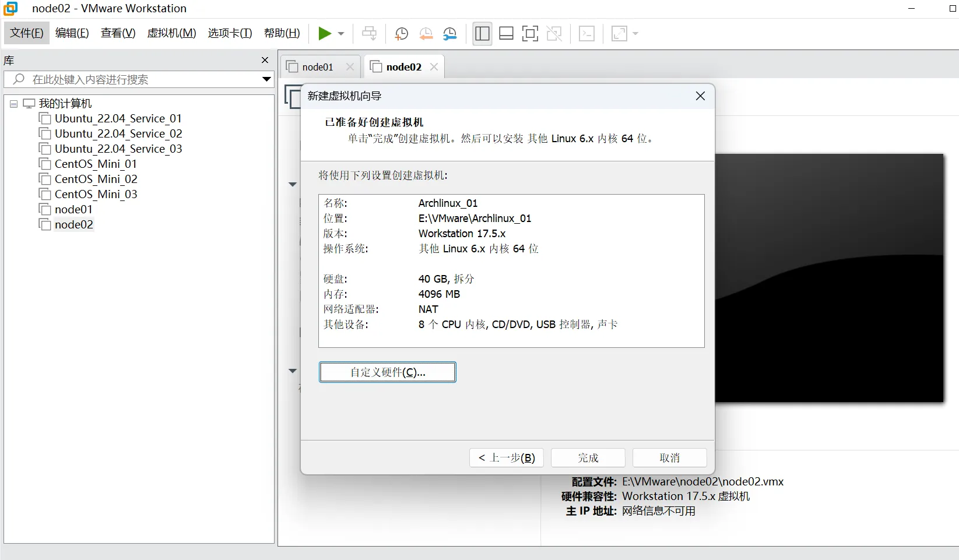Click the green power on button

tap(324, 34)
